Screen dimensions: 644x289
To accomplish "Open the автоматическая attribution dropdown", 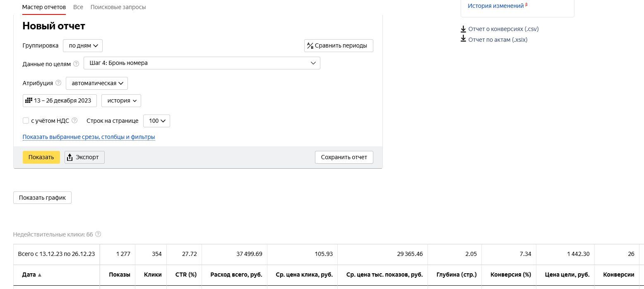I will [97, 83].
